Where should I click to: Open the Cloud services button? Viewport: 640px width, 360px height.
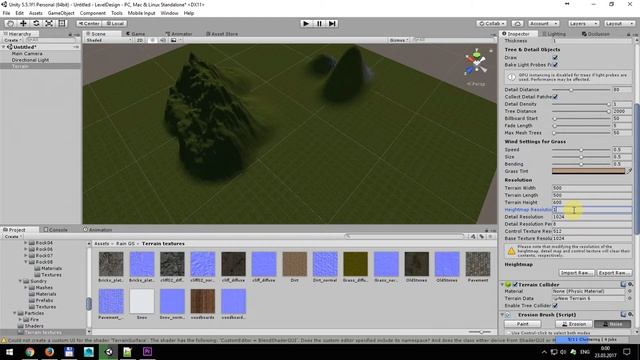point(517,23)
